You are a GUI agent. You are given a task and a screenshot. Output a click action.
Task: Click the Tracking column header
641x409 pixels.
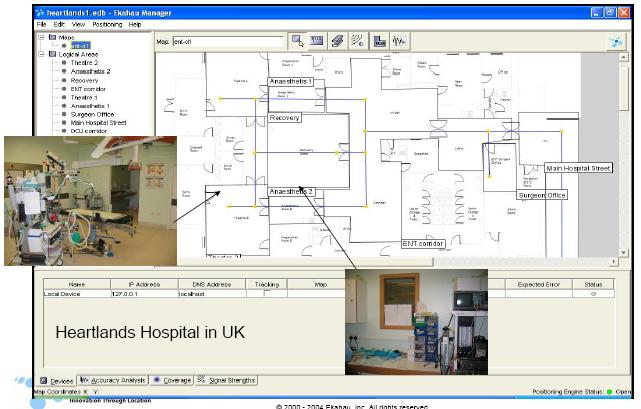(x=267, y=284)
